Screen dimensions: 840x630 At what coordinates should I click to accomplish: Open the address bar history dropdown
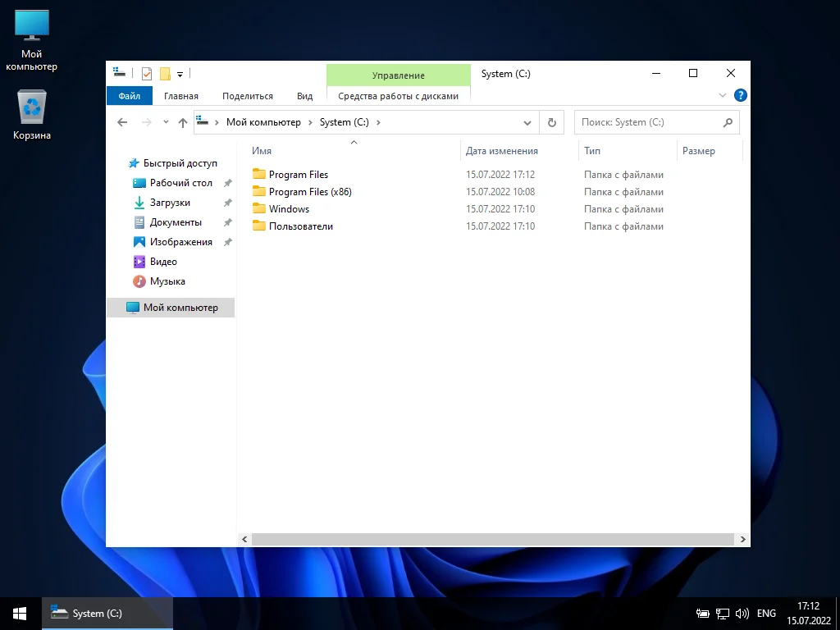pos(527,122)
